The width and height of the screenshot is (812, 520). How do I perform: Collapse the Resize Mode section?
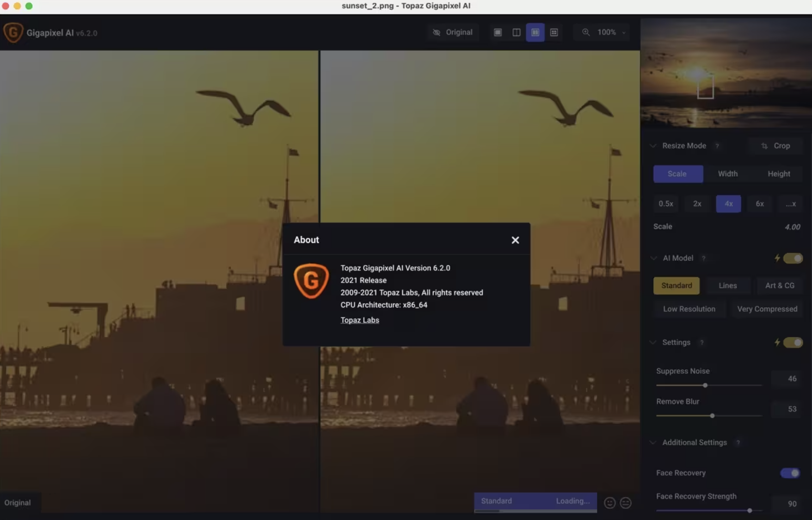pyautogui.click(x=653, y=146)
